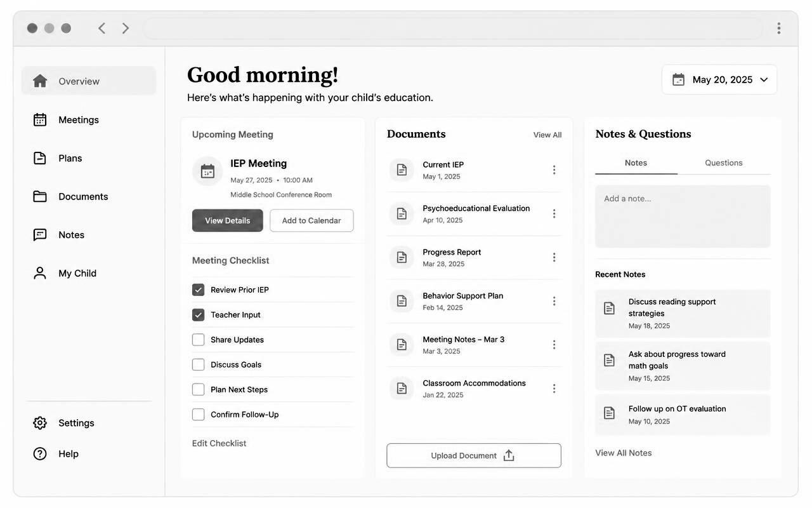Click the Add to Calendar button
Screen dimensions: 812x508
pos(311,220)
